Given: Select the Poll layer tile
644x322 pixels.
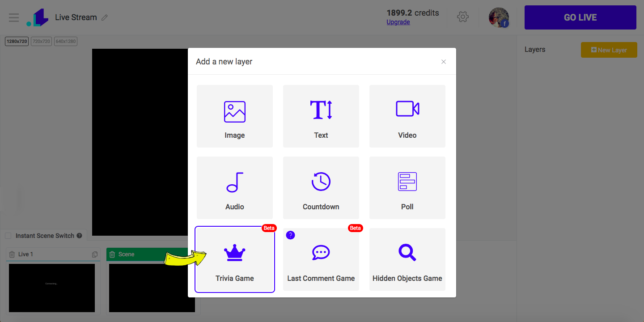Looking at the screenshot, I should [x=407, y=188].
